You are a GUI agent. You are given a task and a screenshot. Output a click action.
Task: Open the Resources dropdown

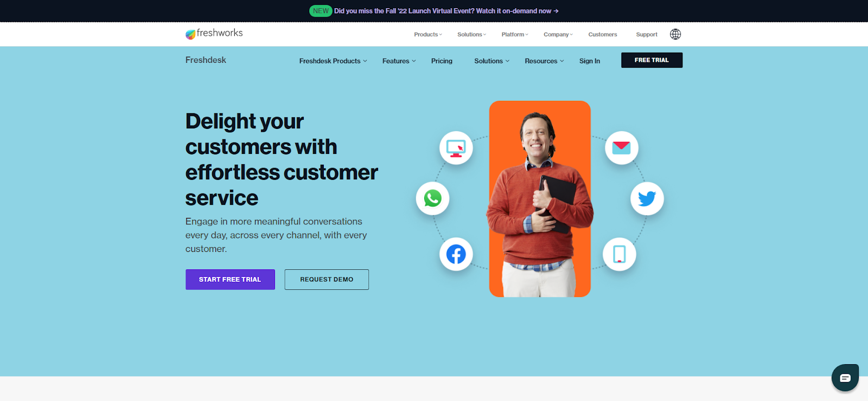pyautogui.click(x=544, y=61)
